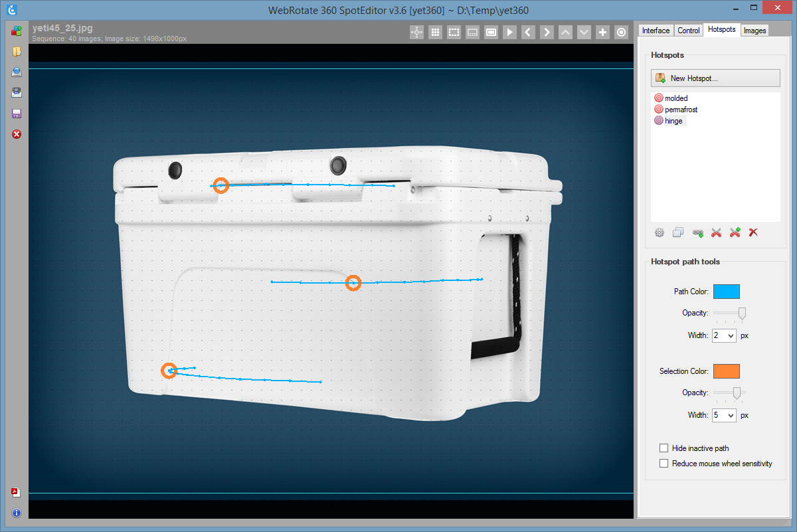Screen dimensions: 797x532
Task: Click the plain red scissors icon
Action: pos(716,232)
